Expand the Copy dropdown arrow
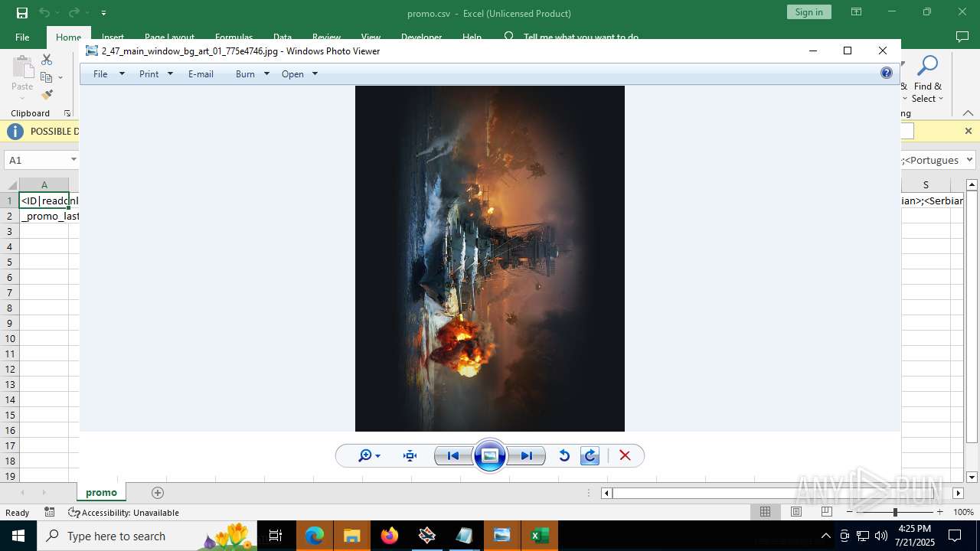980x551 pixels. click(60, 77)
